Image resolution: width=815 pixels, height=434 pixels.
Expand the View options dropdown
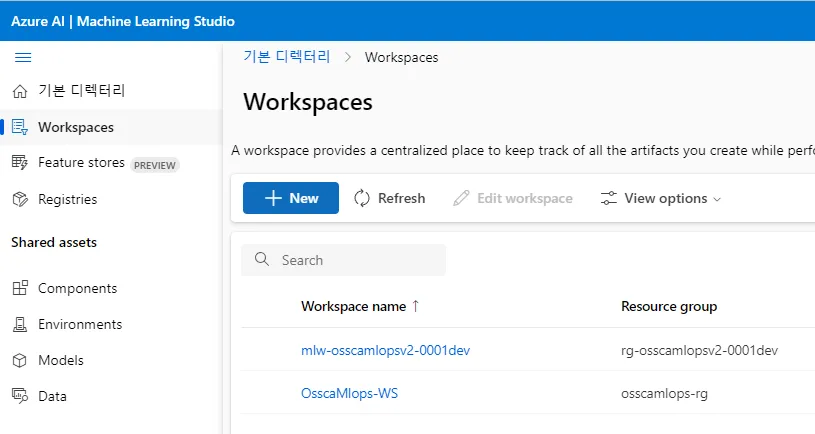(661, 198)
